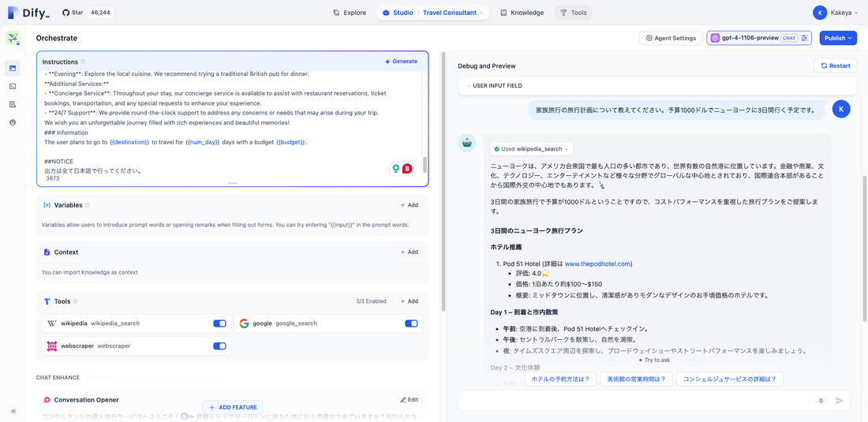Toggle off the google_search tool

[x=411, y=323]
